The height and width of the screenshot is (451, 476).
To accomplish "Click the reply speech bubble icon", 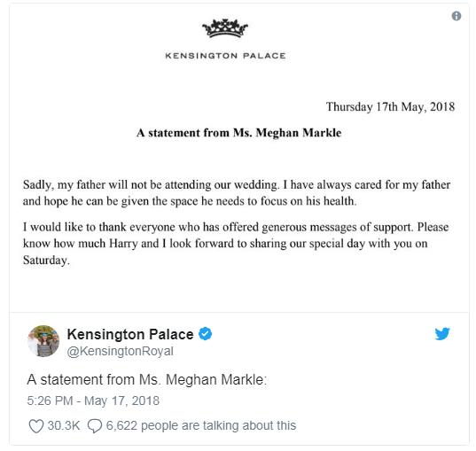I will click(x=95, y=426).
